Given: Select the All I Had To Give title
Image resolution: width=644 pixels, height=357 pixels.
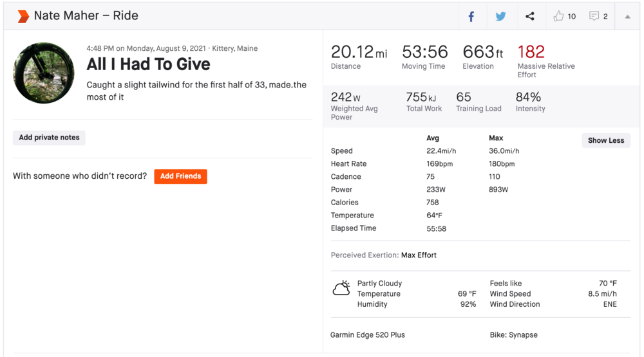Looking at the screenshot, I should pyautogui.click(x=148, y=64).
